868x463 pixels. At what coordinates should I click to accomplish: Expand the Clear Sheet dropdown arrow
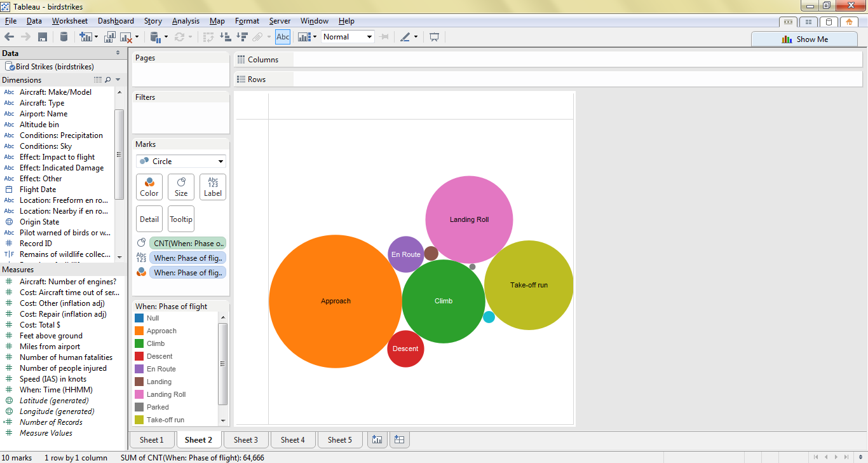[x=136, y=37]
